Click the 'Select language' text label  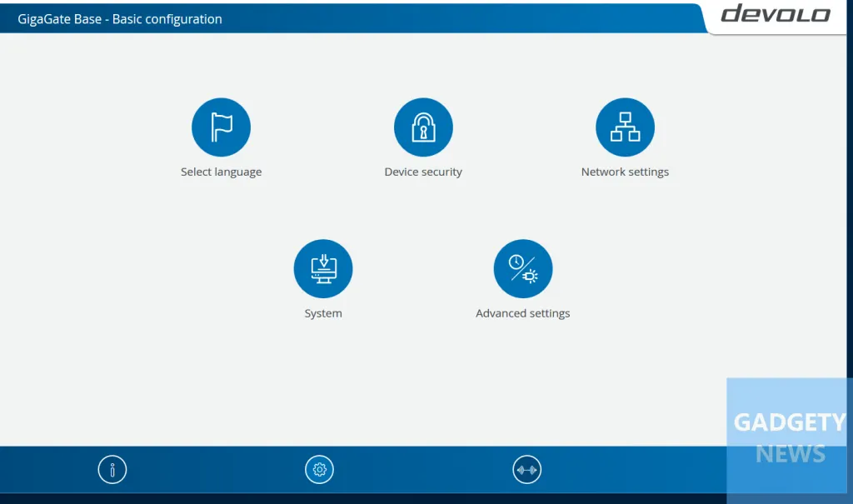(221, 172)
